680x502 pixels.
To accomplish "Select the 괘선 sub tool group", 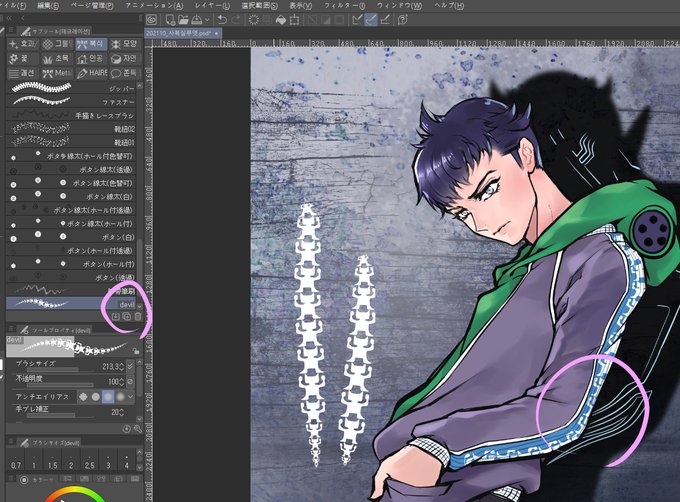I will [23, 73].
